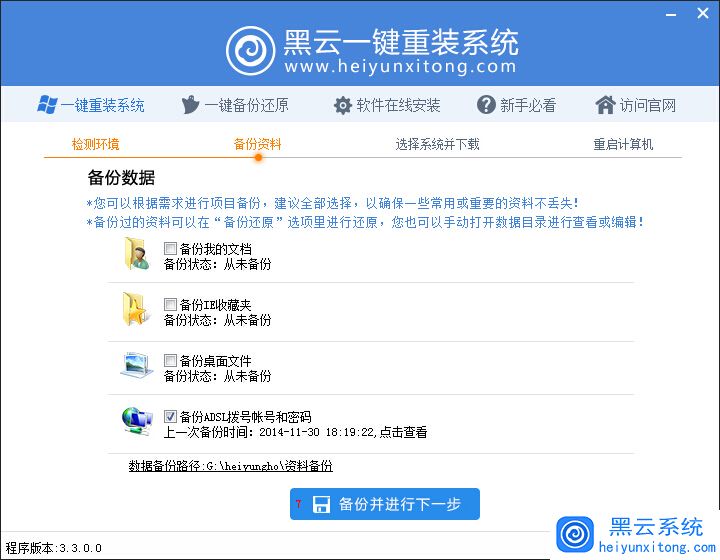
Task: Open 一键重装系统 from the navigation bar
Action: tap(91, 105)
